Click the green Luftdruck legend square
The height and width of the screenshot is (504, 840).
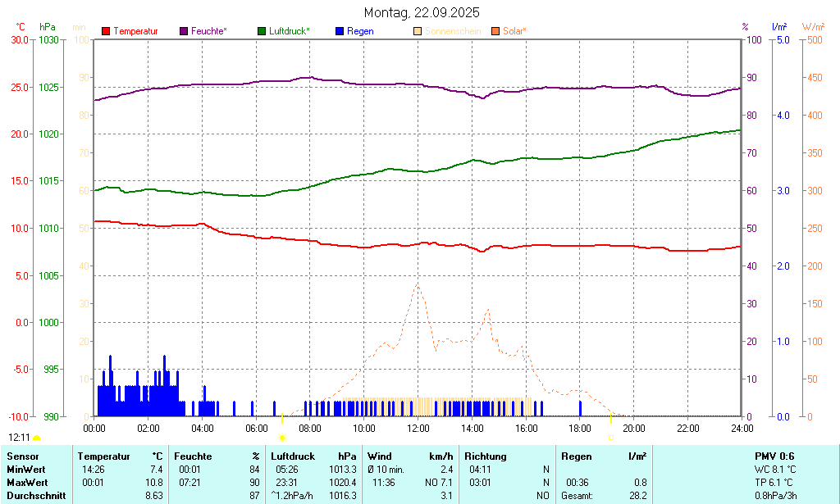tap(262, 31)
